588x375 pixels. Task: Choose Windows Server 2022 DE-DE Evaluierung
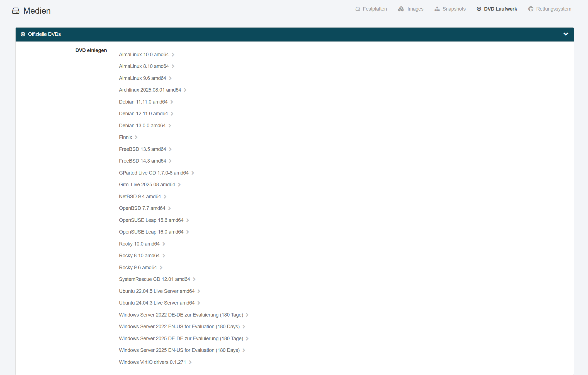coord(184,315)
